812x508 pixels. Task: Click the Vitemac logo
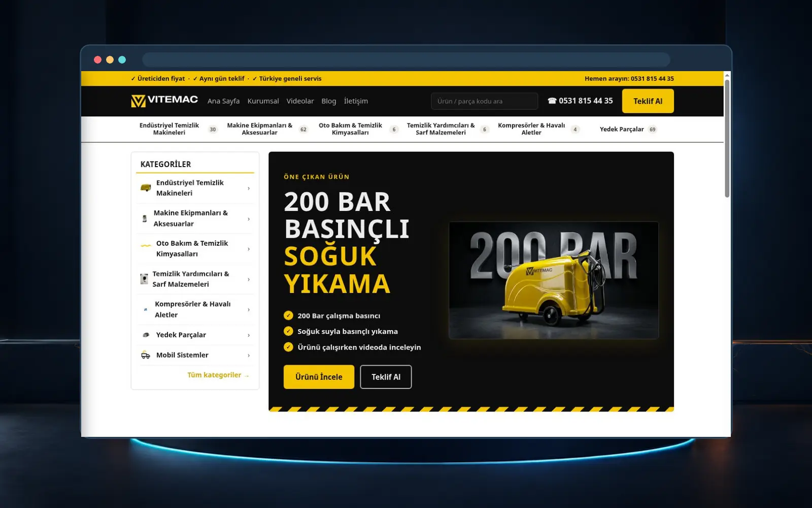pos(164,101)
